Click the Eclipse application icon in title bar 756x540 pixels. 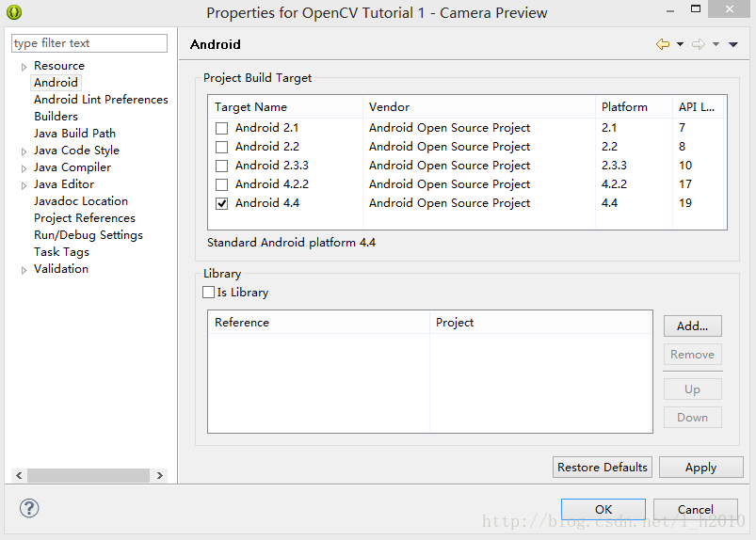(14, 12)
